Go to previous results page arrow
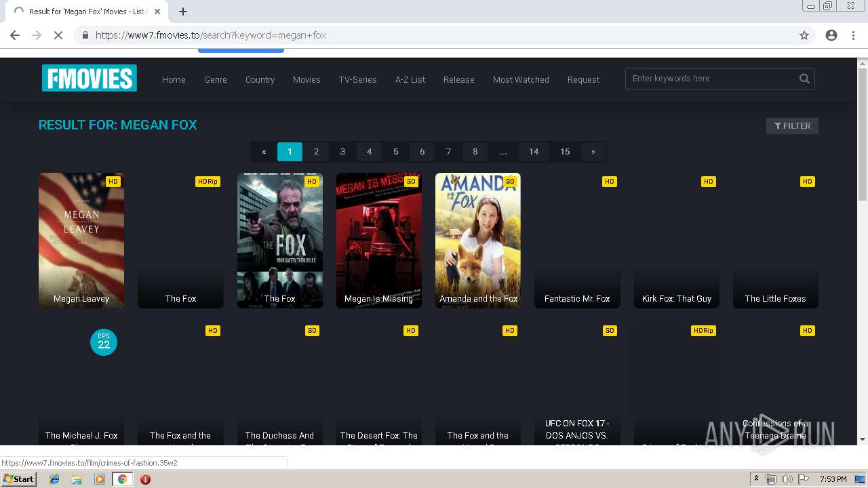868x488 pixels. (264, 152)
